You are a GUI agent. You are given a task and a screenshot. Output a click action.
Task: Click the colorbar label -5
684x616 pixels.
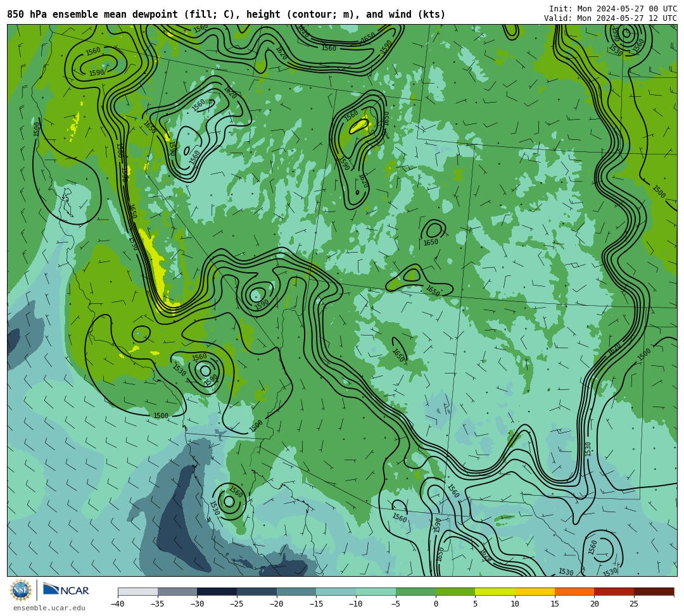pos(395,604)
